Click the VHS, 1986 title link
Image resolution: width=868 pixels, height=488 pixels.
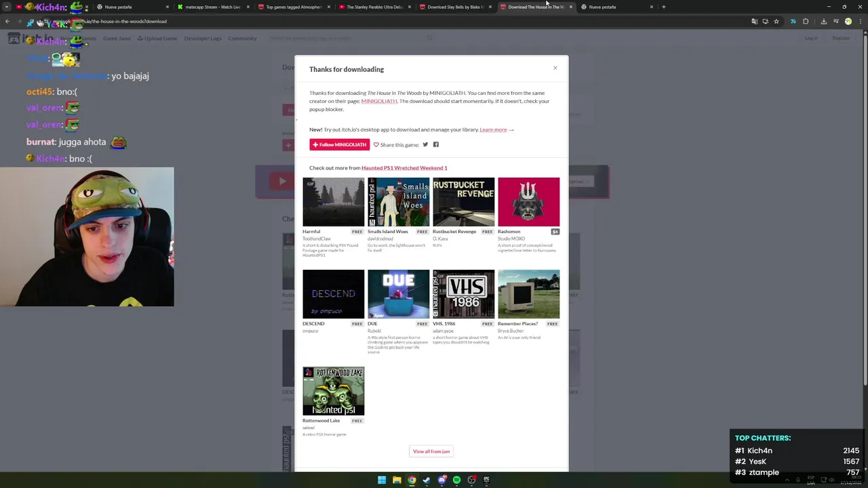point(444,324)
